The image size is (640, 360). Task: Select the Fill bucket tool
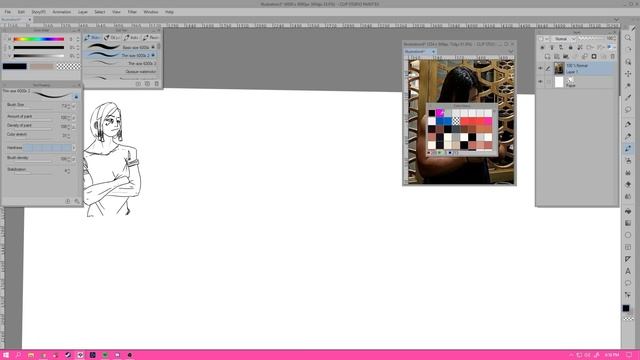(x=628, y=211)
